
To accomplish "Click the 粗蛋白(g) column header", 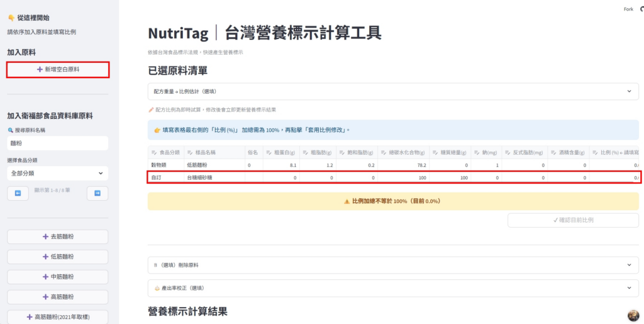I will (x=281, y=152).
